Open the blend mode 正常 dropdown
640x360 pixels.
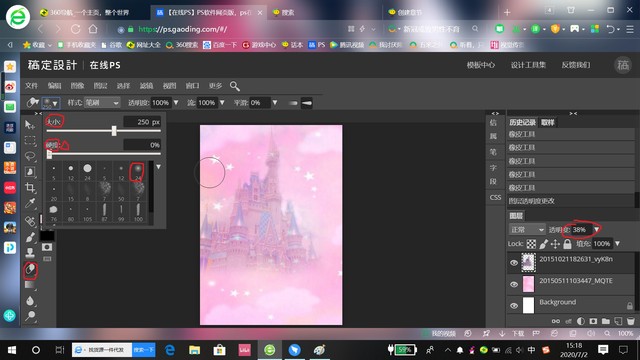pyautogui.click(x=527, y=230)
